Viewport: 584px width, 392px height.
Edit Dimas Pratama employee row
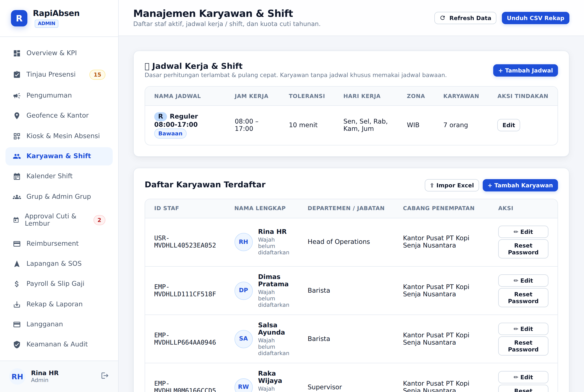click(x=523, y=281)
